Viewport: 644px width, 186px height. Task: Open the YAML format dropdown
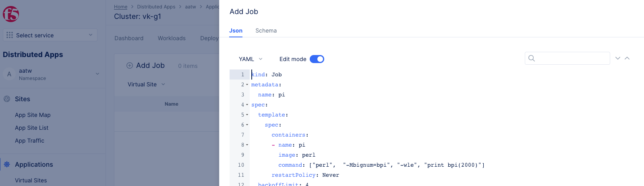[x=251, y=59]
